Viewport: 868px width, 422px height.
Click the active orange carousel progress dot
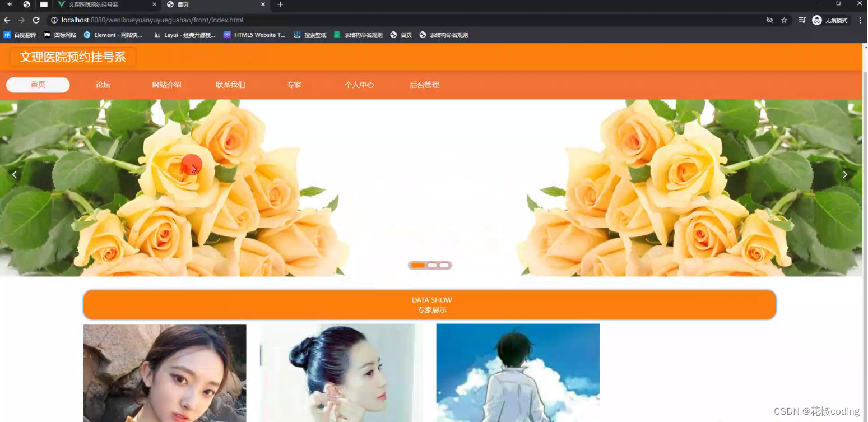pyautogui.click(x=417, y=265)
